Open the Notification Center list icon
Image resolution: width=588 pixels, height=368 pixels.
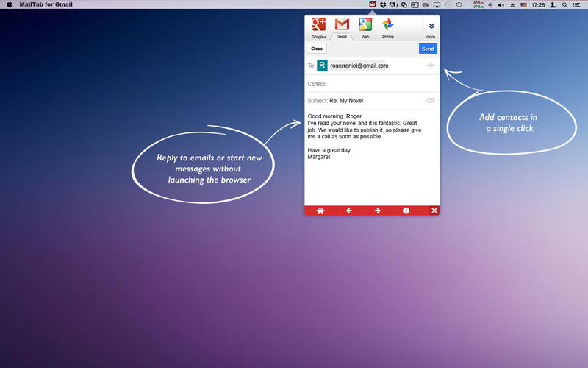pos(577,5)
